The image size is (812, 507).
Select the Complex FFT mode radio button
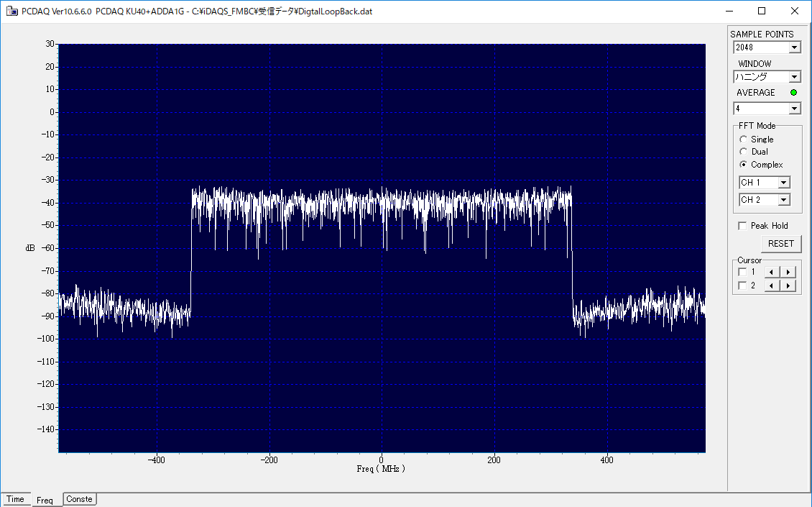tap(744, 165)
